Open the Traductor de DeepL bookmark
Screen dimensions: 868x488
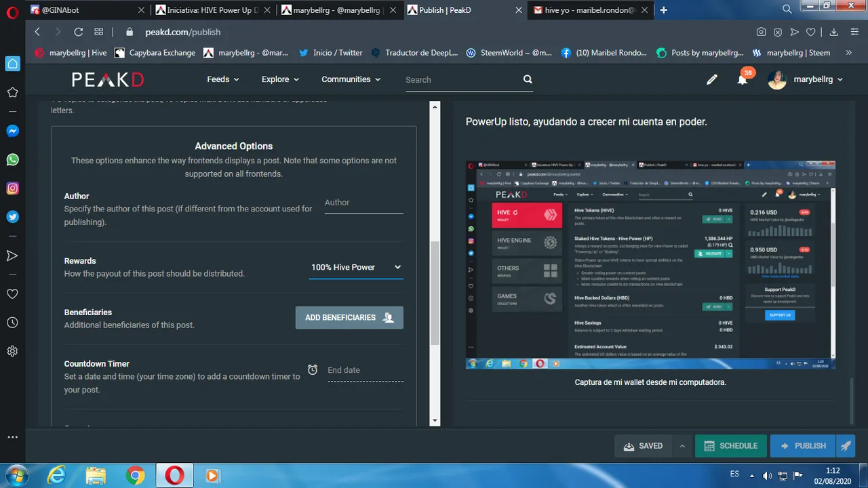click(x=414, y=53)
